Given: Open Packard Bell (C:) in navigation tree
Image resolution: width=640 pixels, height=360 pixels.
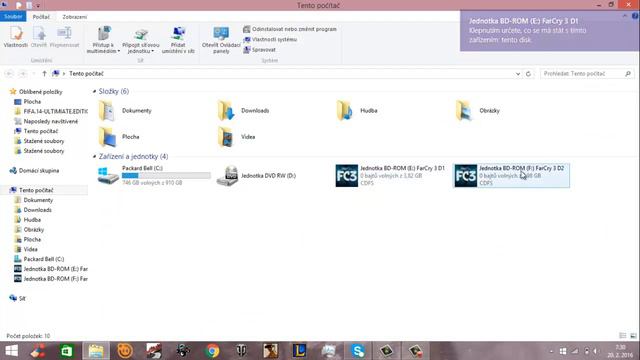Looking at the screenshot, I should click(x=44, y=259).
